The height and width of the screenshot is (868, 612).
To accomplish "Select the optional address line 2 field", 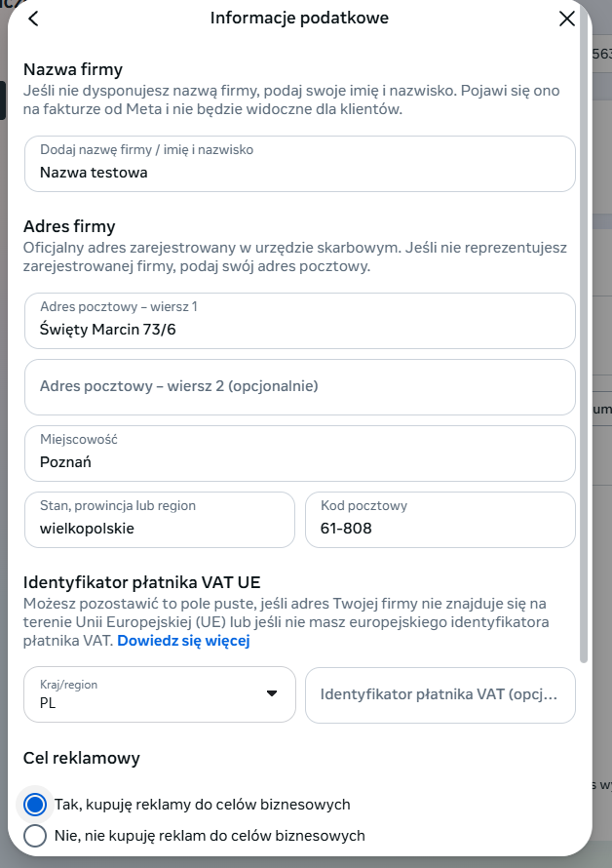I will click(299, 387).
